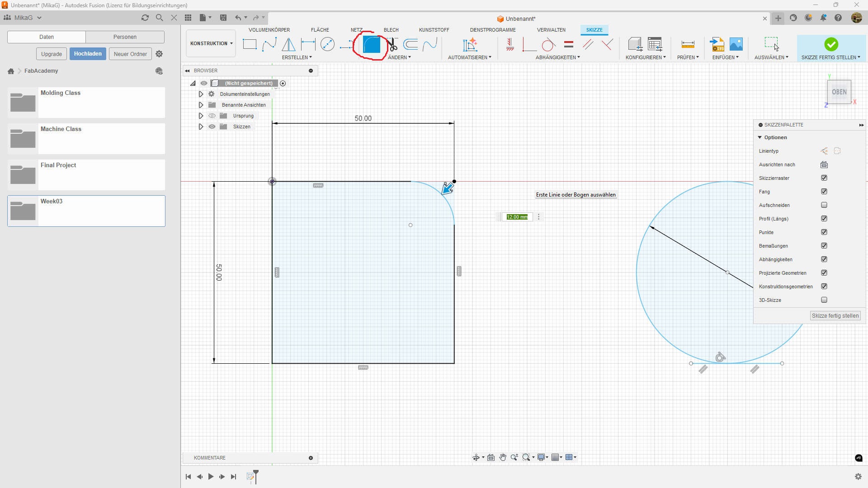
Task: Switch to the DIENSTPROGRAMME tab
Action: [x=493, y=30]
